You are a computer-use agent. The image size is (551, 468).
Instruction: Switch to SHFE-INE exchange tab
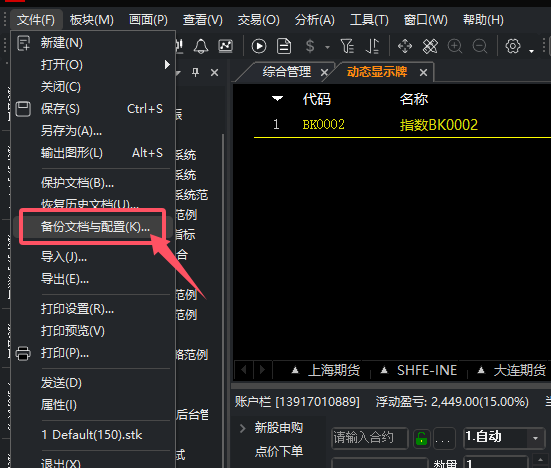pos(427,370)
